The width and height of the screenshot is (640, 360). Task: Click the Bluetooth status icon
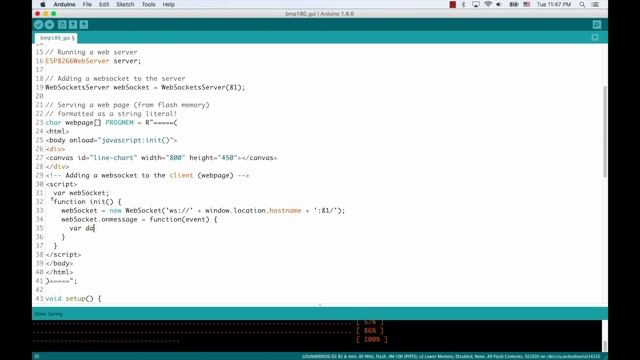point(463,4)
